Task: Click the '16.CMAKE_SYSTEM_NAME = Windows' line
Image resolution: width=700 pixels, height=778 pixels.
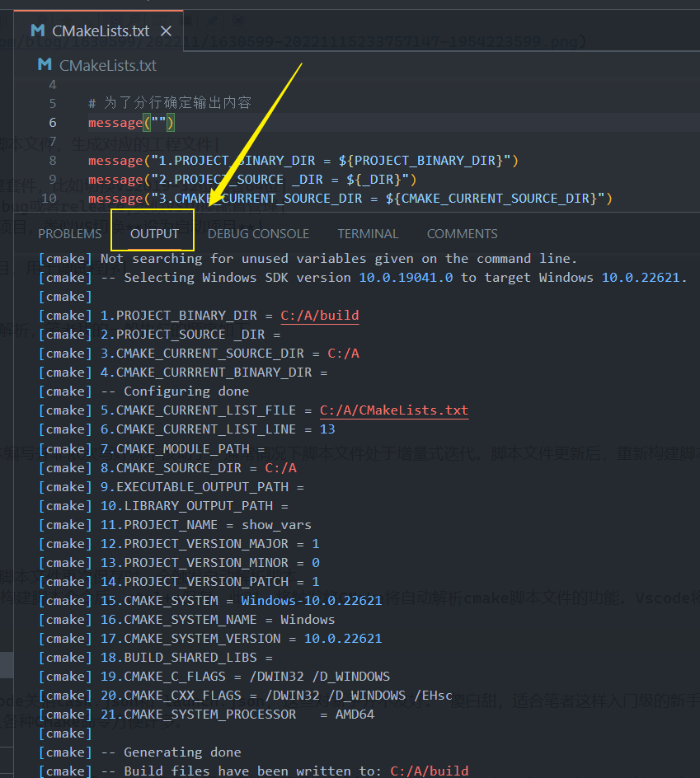Action: (187, 620)
